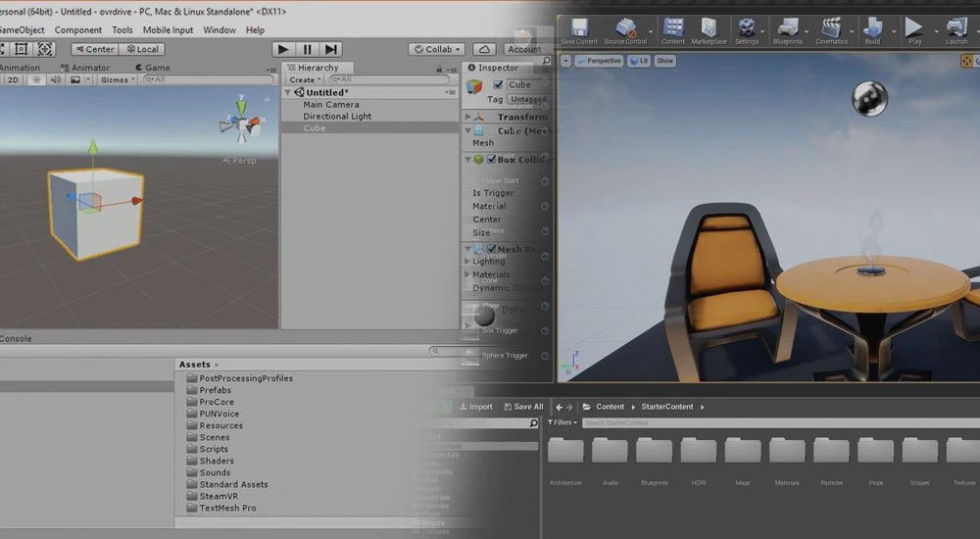980x539 pixels.
Task: Click the Unity Play button
Action: [282, 49]
